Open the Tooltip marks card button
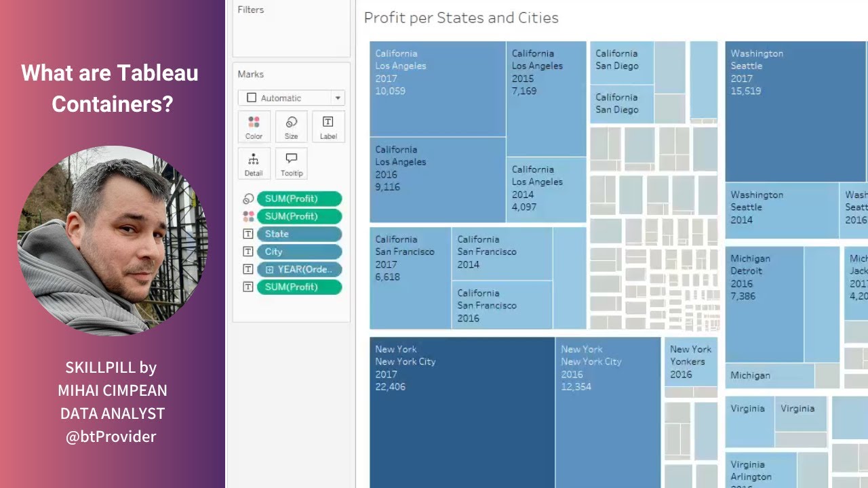This screenshot has width=868, height=488. (291, 163)
